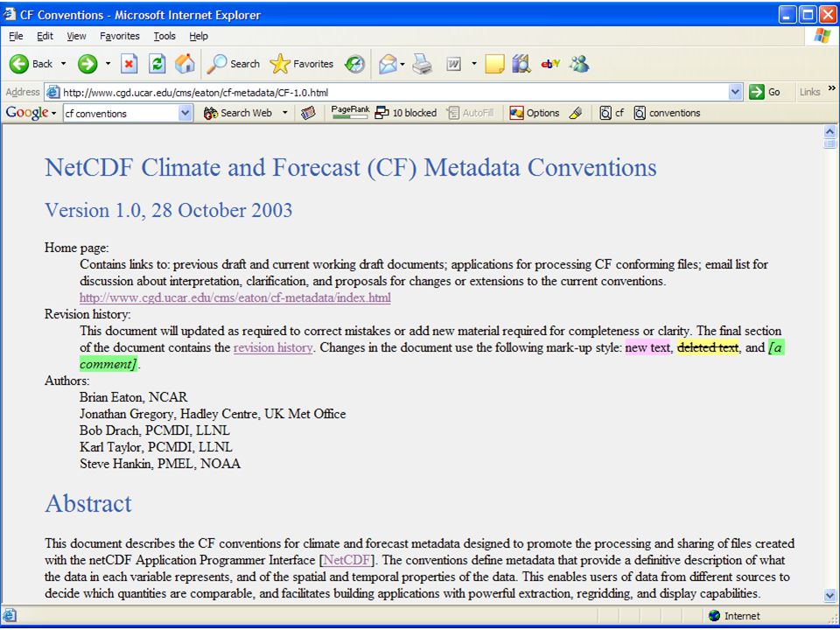
Task: Open the Messenger people icon
Action: point(579,64)
